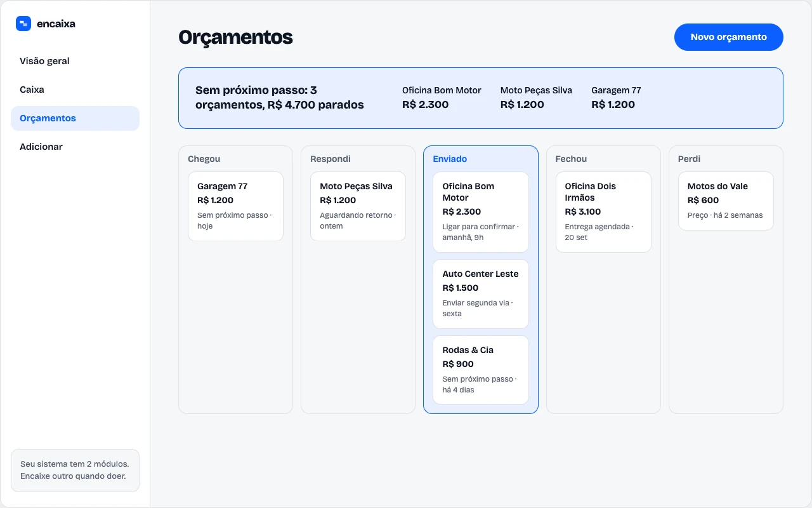Screen dimensions: 812x508
Task: Click the Respondi column header
Action: [x=331, y=159]
